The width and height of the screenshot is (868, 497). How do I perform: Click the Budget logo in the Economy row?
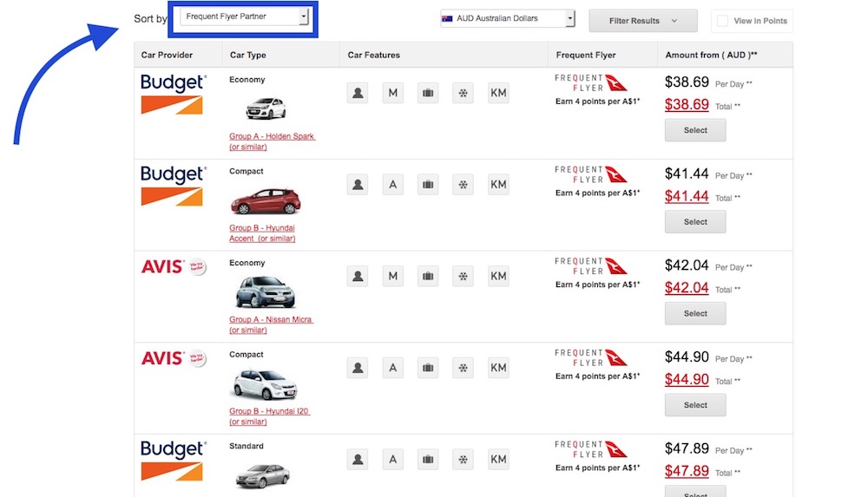[174, 94]
